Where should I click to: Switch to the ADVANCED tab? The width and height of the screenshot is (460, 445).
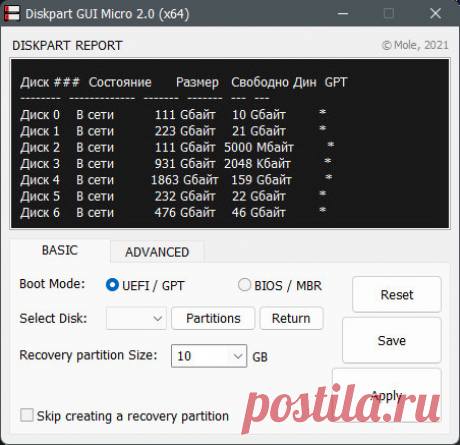pyautogui.click(x=157, y=252)
